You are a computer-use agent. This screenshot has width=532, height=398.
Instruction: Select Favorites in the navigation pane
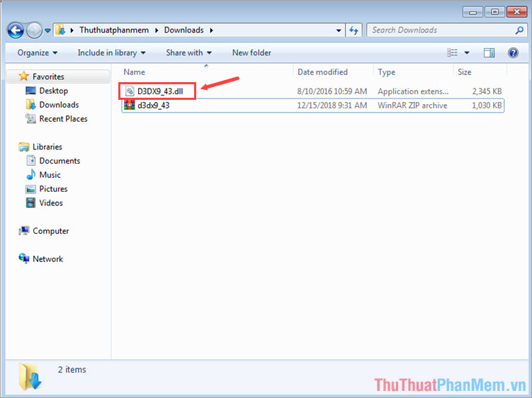48,76
